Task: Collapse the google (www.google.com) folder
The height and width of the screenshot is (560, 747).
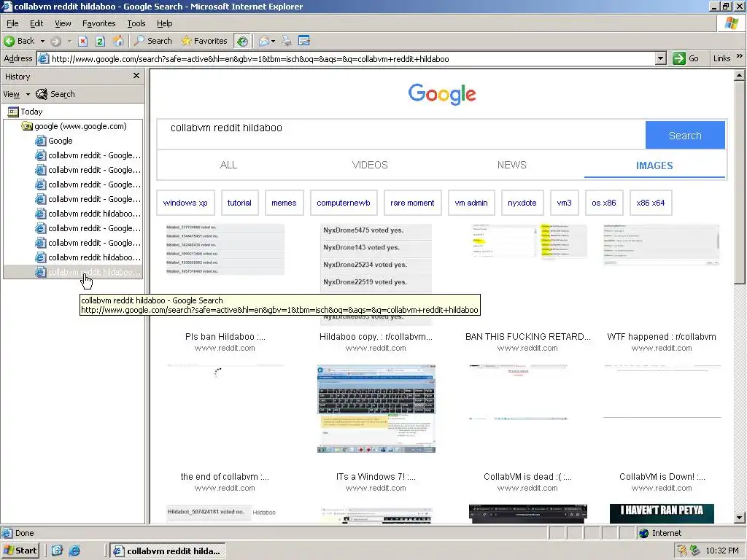Action: [74, 126]
